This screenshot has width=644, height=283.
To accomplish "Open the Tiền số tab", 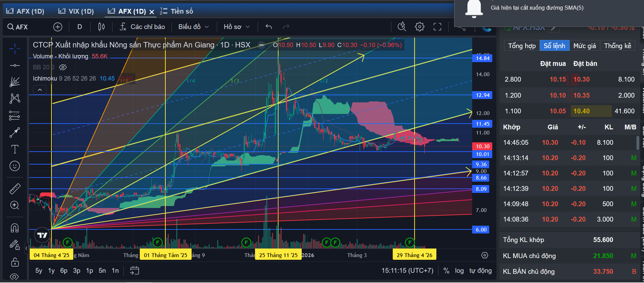I will click(x=177, y=11).
